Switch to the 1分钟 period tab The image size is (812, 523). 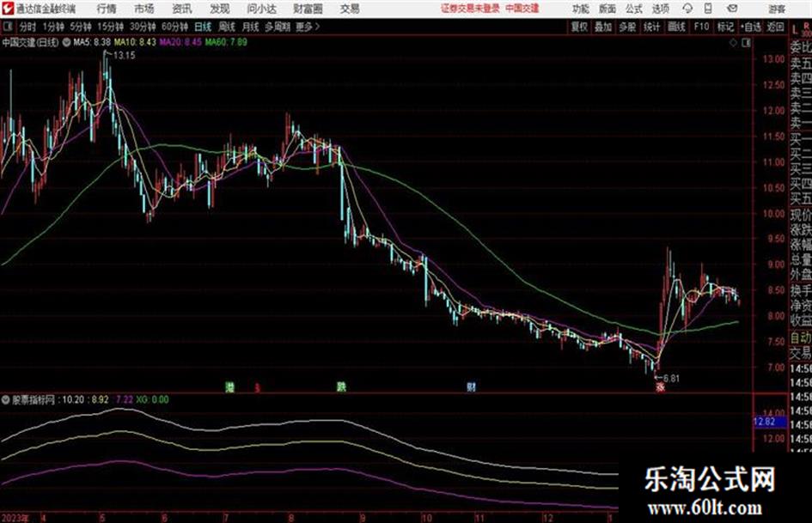pos(52,27)
